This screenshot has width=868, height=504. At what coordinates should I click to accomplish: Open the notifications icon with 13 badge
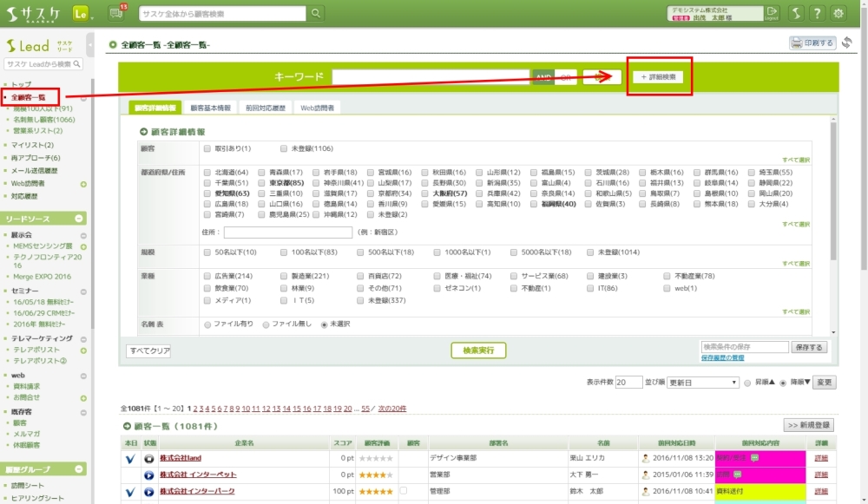(117, 13)
